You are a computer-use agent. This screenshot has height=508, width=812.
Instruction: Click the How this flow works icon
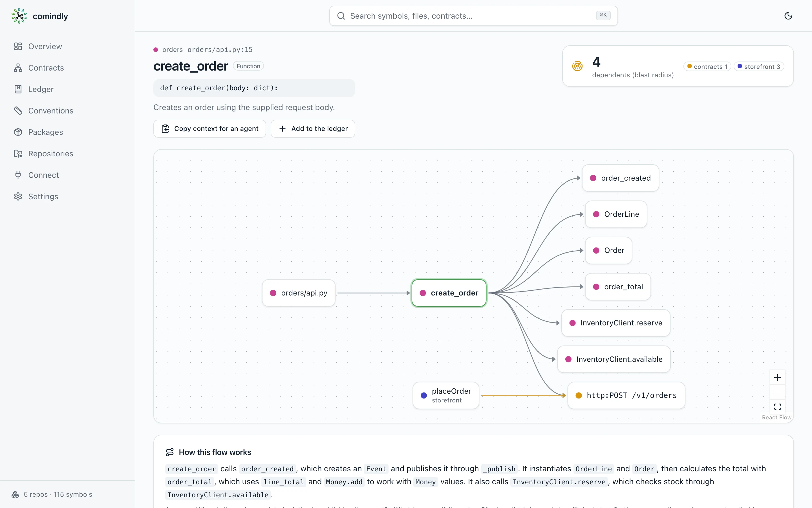coord(170,452)
